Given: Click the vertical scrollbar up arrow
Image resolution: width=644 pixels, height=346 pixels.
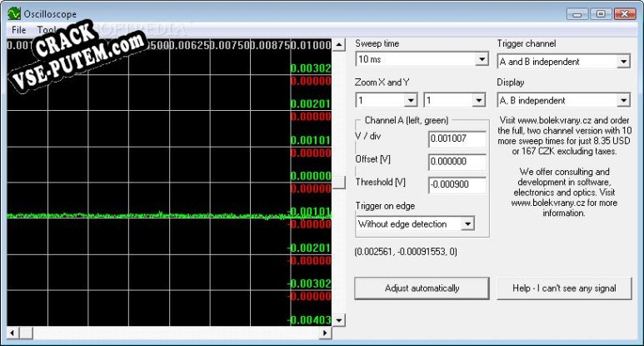Looking at the screenshot, I should point(339,43).
